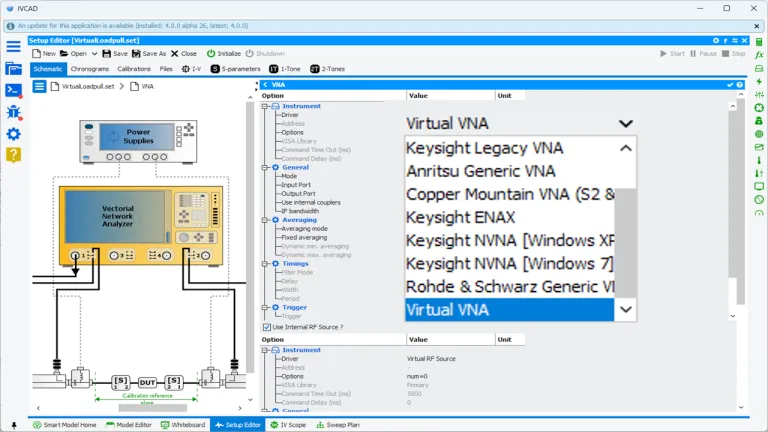Image resolution: width=768 pixels, height=432 pixels.
Task: Click the Save As button
Action: (149, 54)
